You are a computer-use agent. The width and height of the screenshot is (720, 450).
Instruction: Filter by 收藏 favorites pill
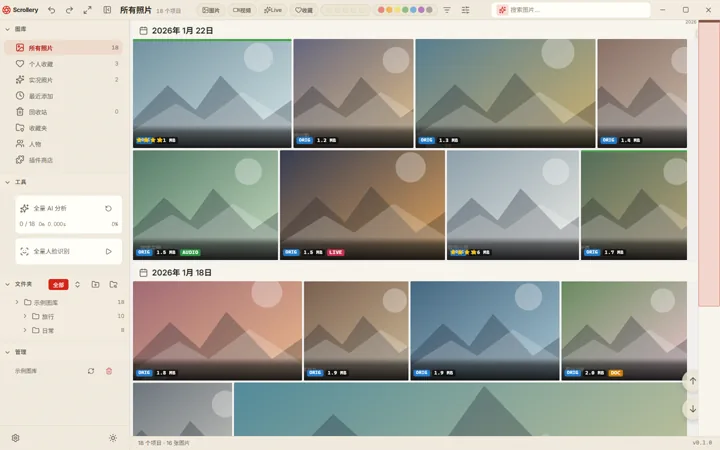[304, 10]
